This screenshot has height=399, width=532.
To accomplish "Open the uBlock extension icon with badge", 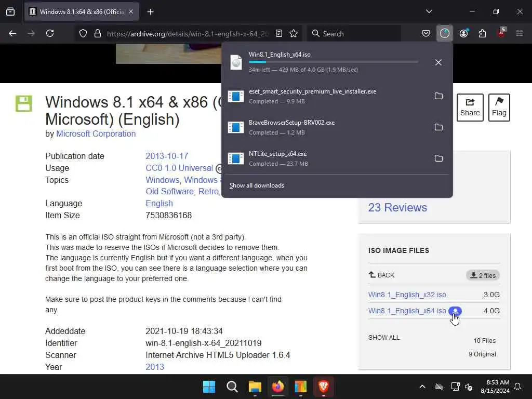I will tap(501, 33).
